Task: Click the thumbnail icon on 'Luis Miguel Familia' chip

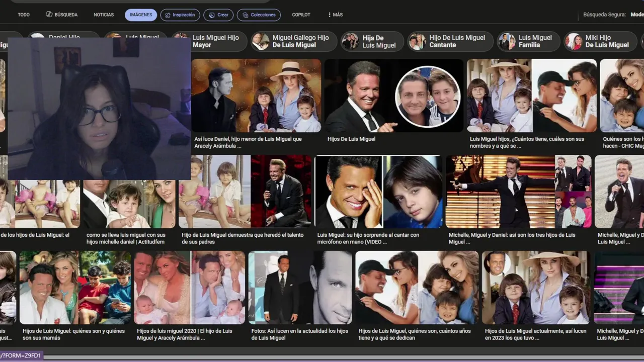Action: 506,41
